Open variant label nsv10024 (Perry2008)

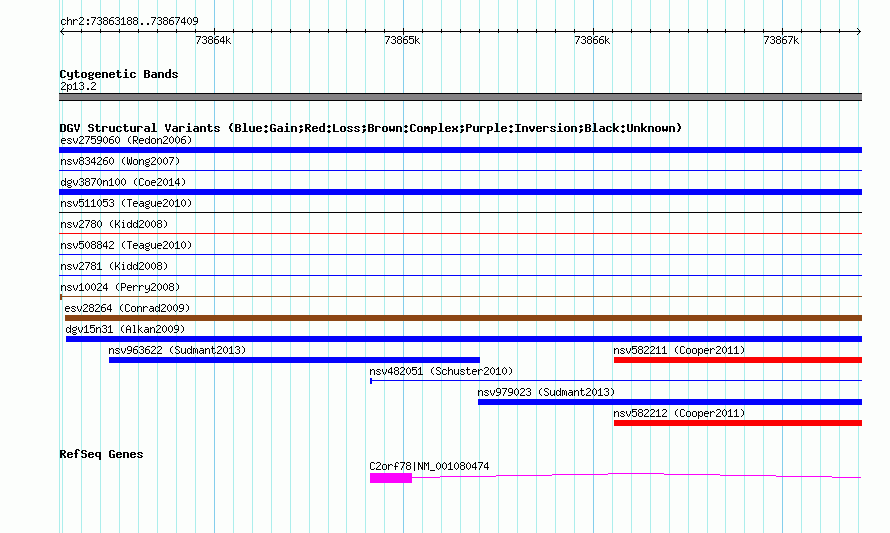pos(120,287)
